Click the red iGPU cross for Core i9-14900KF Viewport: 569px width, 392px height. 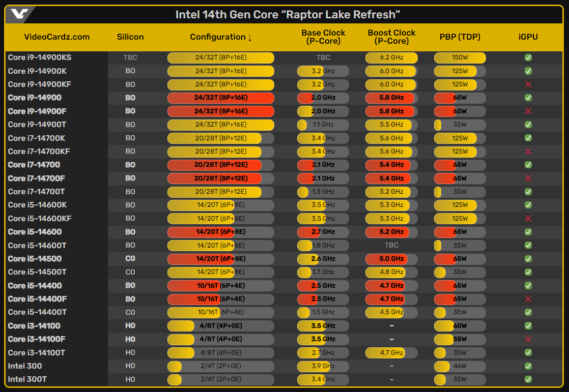528,84
